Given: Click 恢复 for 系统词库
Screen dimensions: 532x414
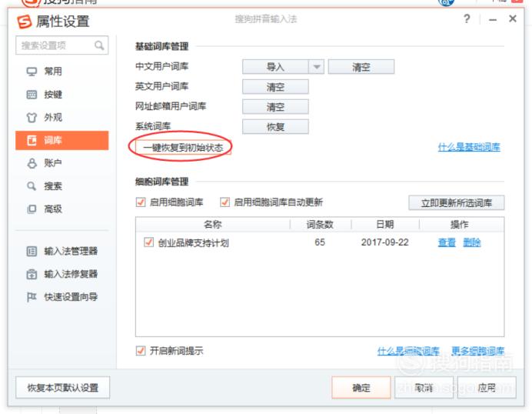Looking at the screenshot, I should tap(275, 127).
